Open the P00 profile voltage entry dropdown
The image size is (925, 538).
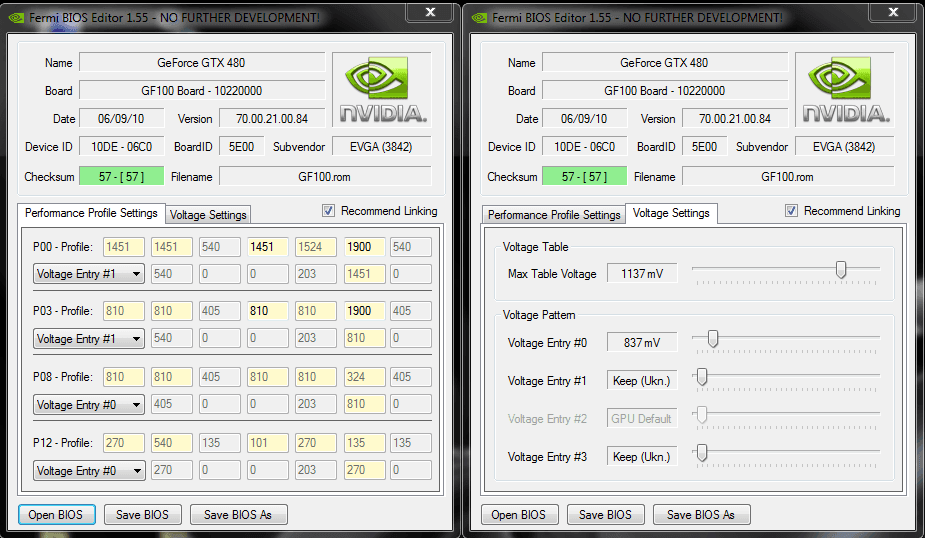(89, 274)
